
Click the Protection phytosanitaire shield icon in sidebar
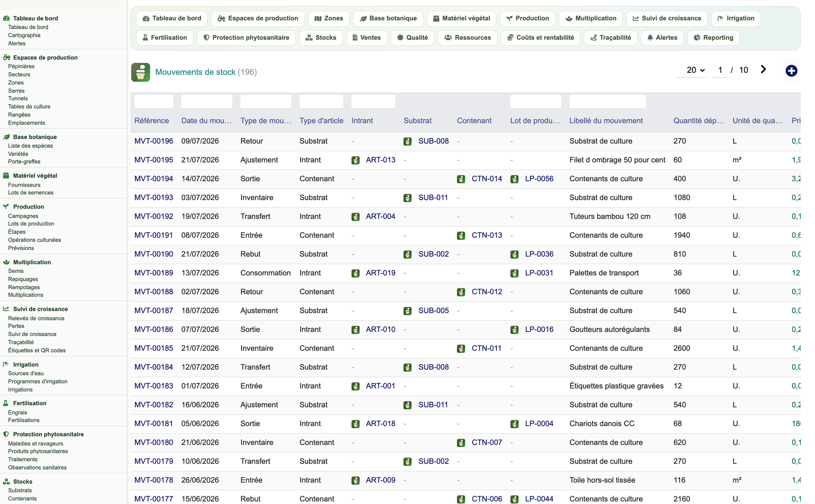click(x=6, y=434)
